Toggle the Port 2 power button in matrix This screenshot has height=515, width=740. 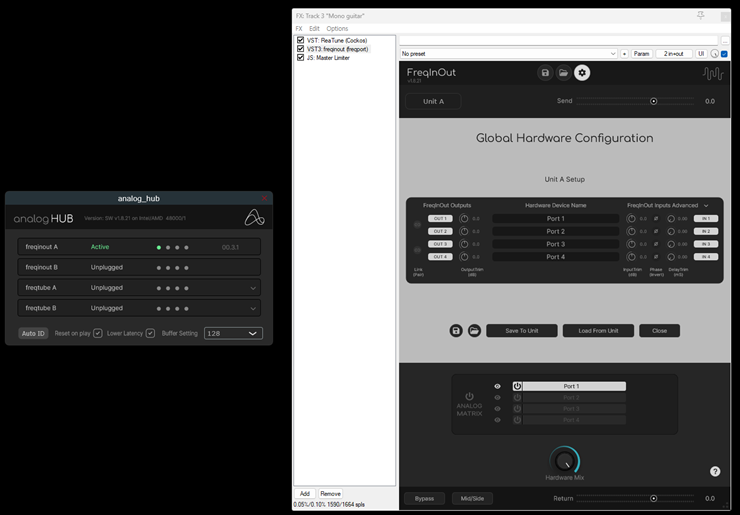pyautogui.click(x=517, y=397)
